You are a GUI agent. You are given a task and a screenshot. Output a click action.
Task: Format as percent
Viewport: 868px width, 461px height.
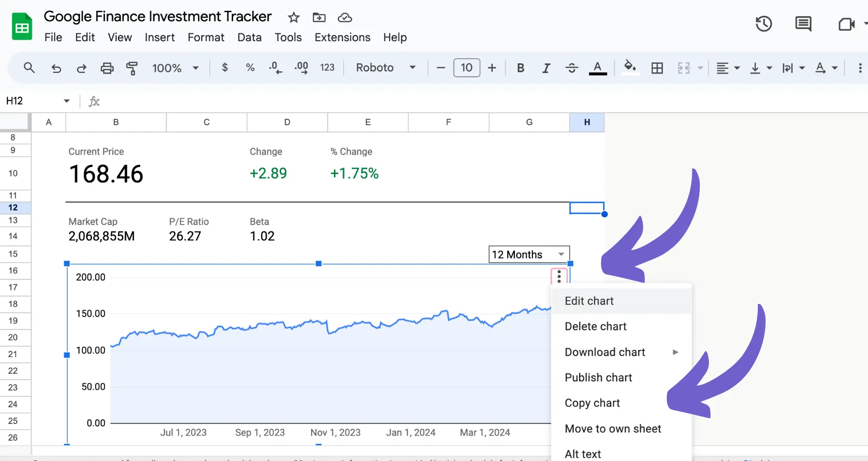(x=250, y=68)
